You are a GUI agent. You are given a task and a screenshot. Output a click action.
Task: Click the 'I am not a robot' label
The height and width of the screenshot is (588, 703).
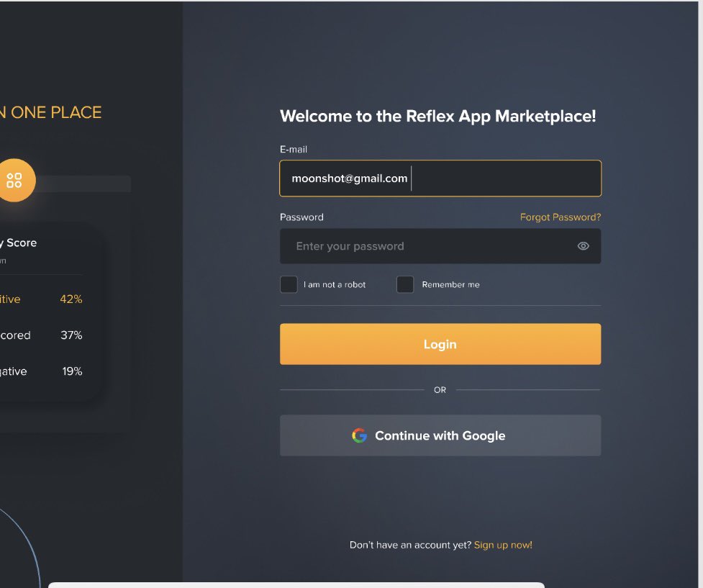click(335, 285)
